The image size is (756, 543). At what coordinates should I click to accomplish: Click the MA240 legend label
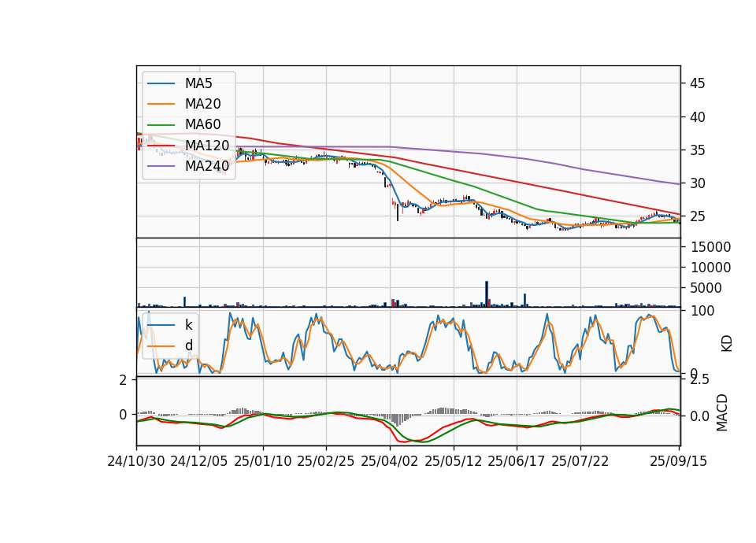point(207,166)
